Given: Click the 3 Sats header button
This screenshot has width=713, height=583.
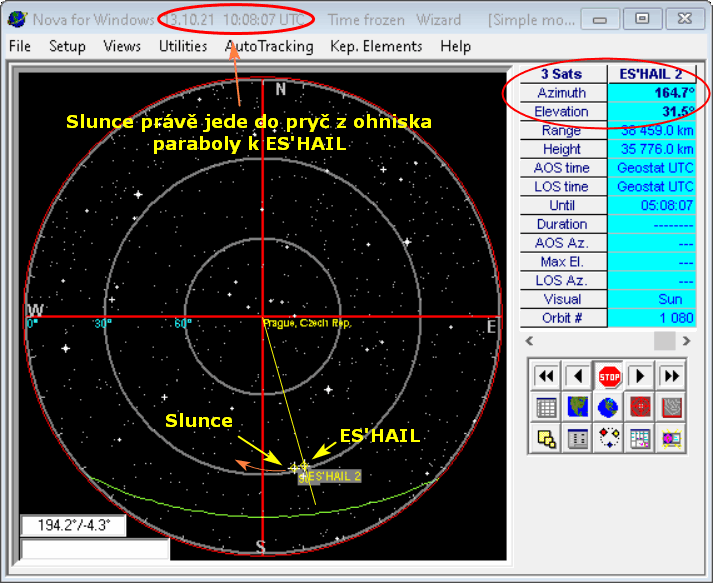Looking at the screenshot, I should [562, 74].
